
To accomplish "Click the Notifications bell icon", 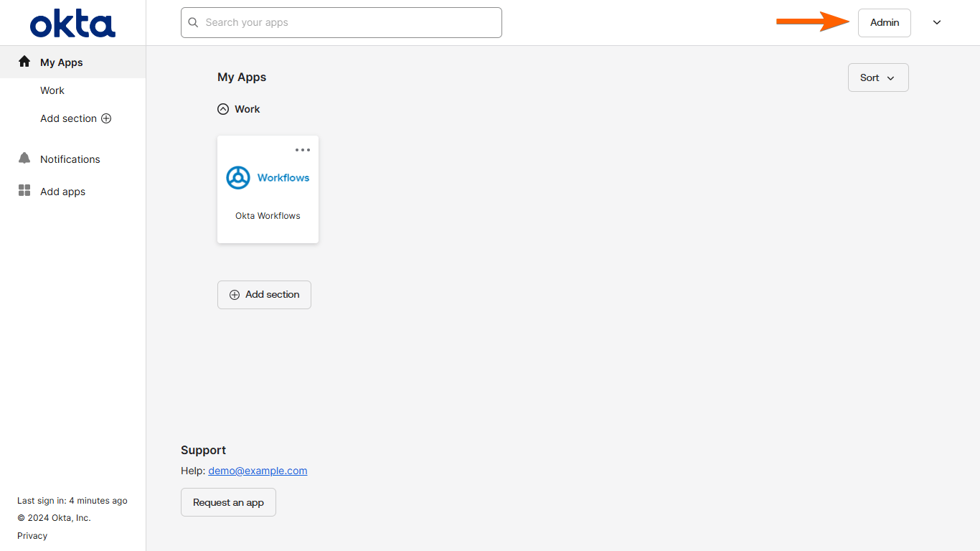I will 24,159.
